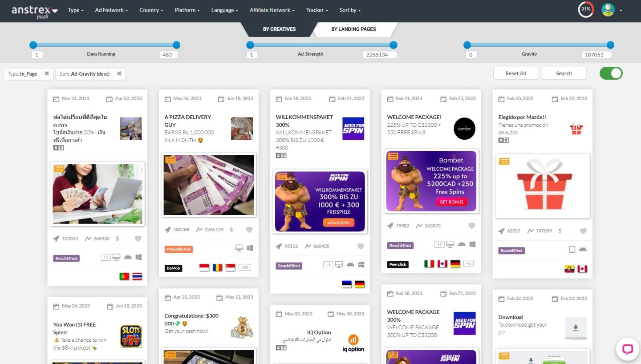Click the Days Running slider right handle
The width and height of the screenshot is (641, 364).
click(x=176, y=45)
